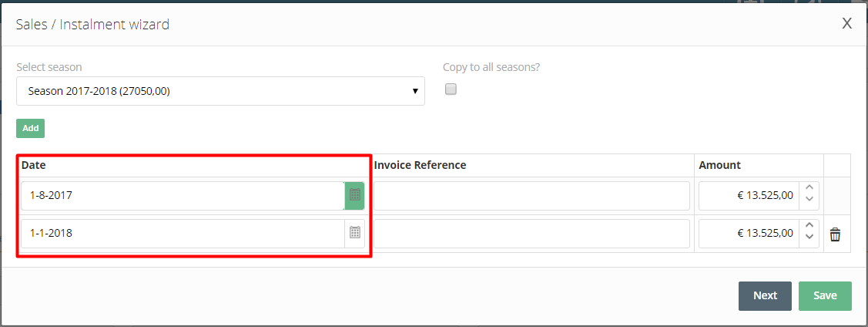The image size is (868, 327).
Task: Focus the 1-8-2017 date field
Action: tap(182, 196)
